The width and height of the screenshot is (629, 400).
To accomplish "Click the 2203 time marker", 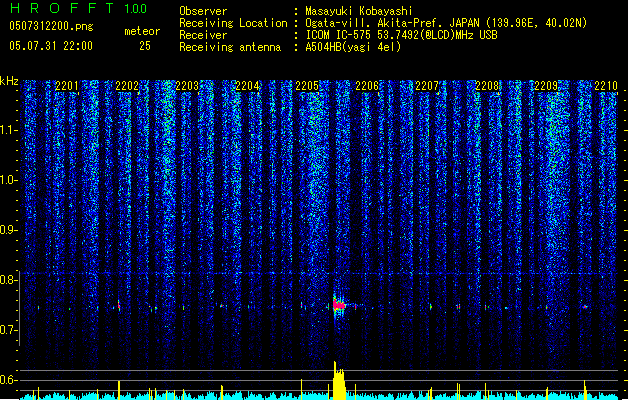I will tap(187, 86).
